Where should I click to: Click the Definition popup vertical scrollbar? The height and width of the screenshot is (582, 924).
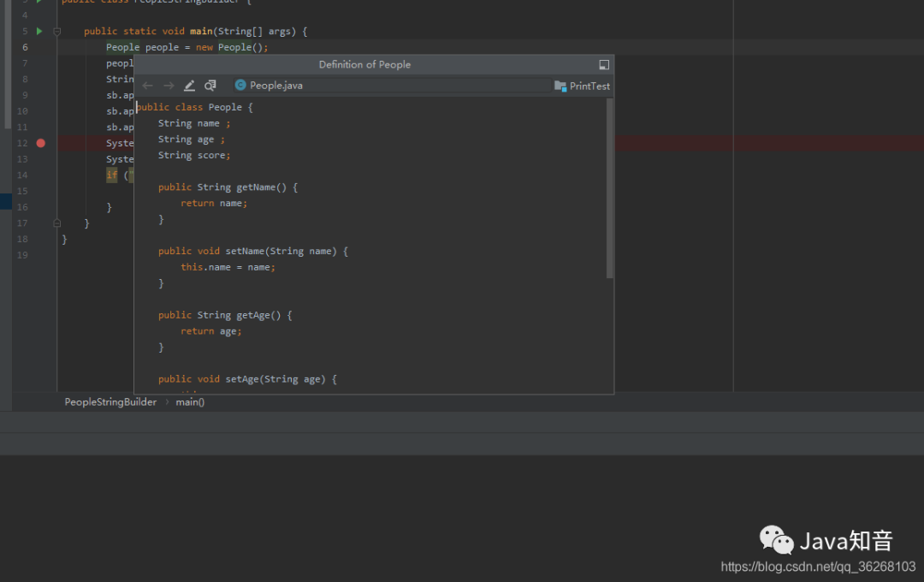(609, 188)
